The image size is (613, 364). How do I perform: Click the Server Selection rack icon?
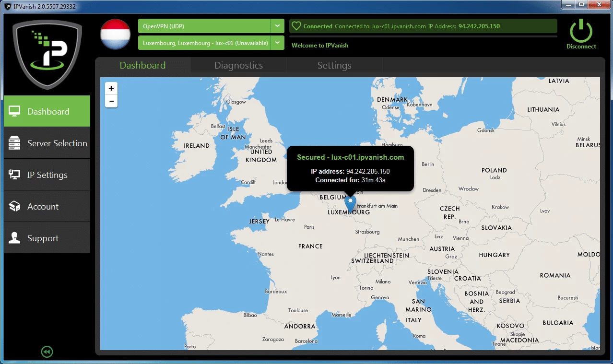coord(14,143)
